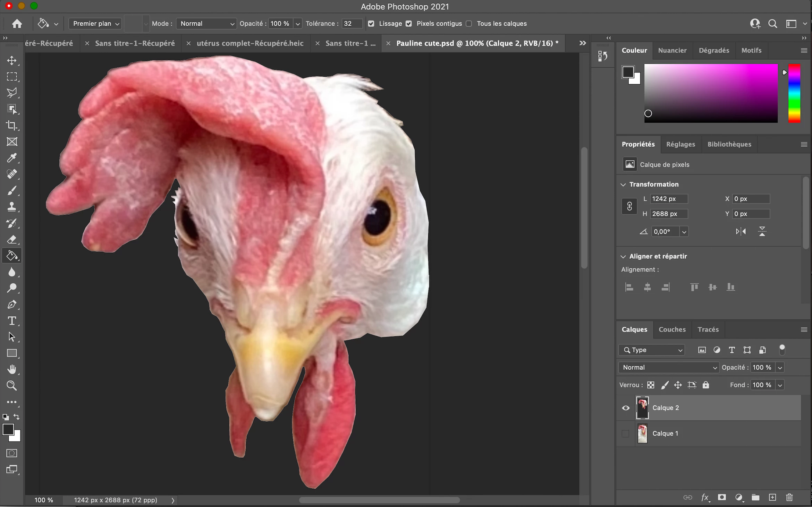Select the Clone Stamp tool

point(12,207)
